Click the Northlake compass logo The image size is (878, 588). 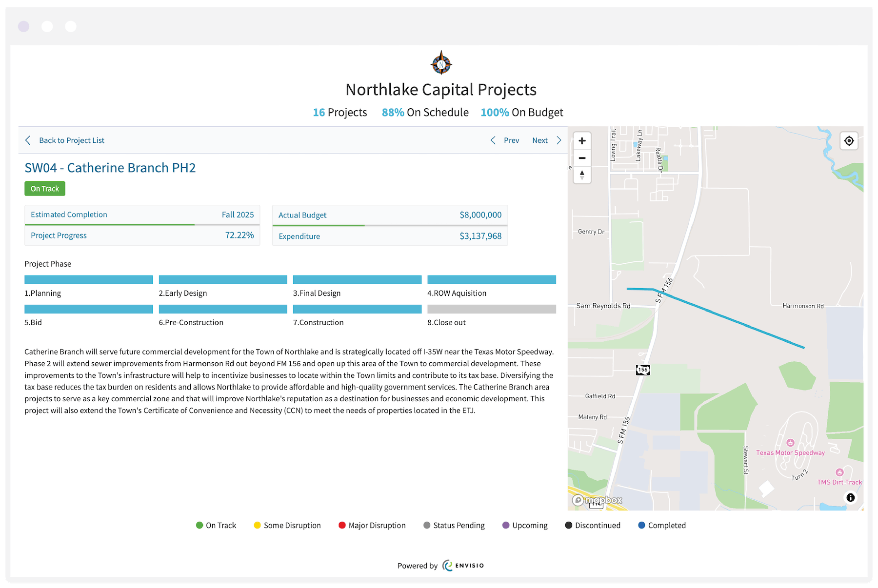[x=440, y=63]
